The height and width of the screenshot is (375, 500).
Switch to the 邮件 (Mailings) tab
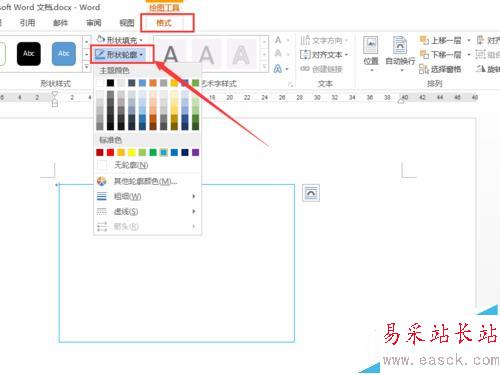(60, 23)
